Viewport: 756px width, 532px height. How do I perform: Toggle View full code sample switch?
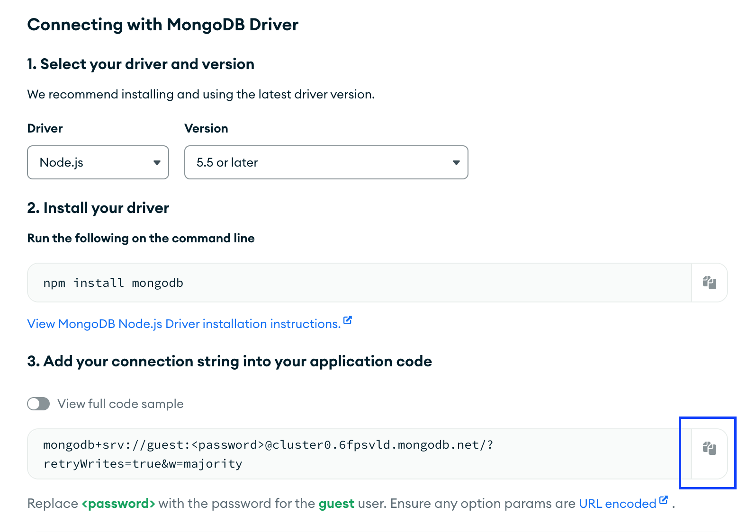pos(38,404)
